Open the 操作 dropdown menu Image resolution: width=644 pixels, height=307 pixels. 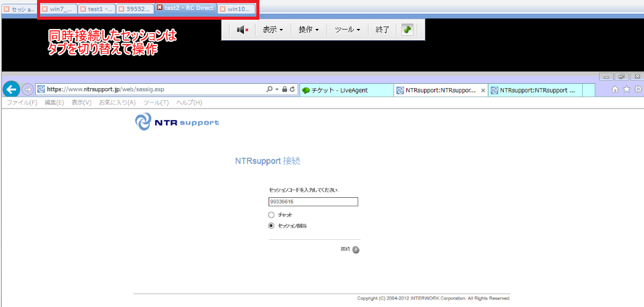coord(309,30)
